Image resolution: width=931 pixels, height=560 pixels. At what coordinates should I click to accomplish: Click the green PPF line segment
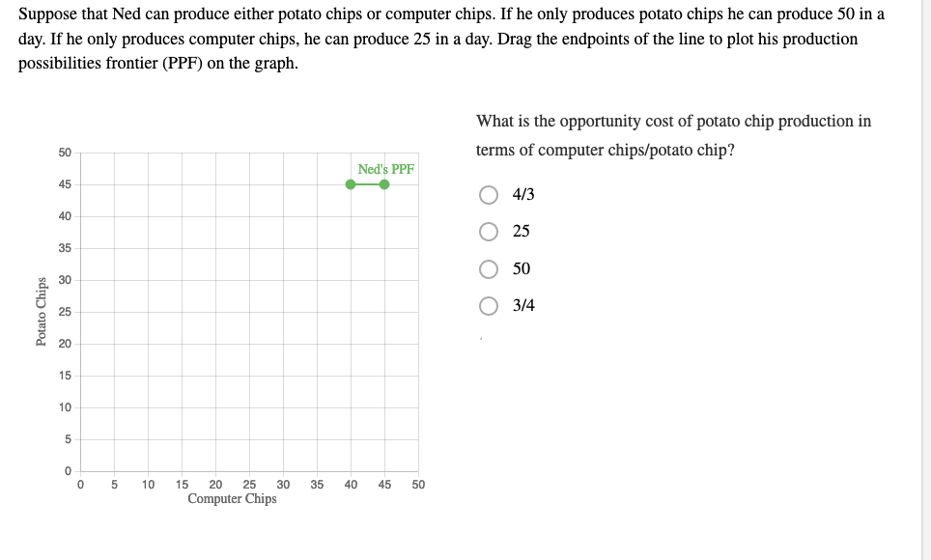(x=367, y=184)
